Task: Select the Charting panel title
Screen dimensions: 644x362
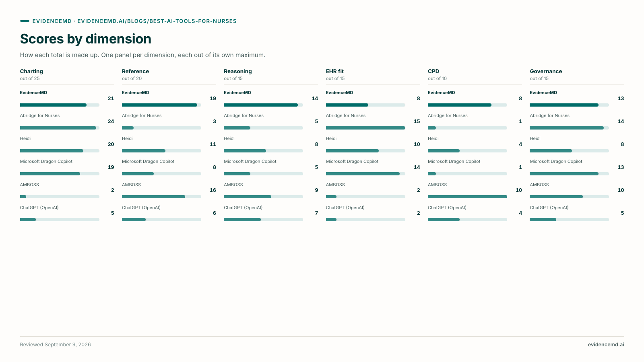Action: [31, 71]
